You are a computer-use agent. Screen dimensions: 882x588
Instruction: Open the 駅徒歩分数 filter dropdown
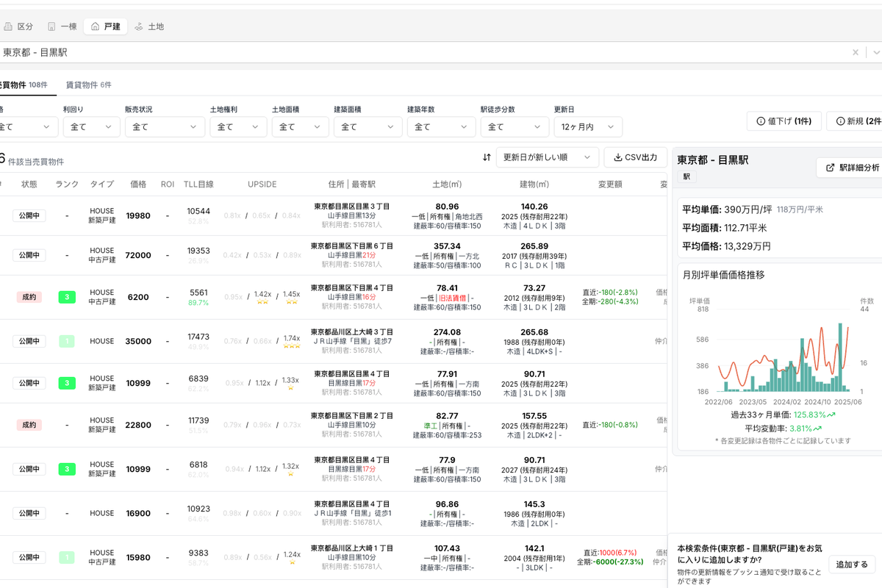pyautogui.click(x=514, y=126)
